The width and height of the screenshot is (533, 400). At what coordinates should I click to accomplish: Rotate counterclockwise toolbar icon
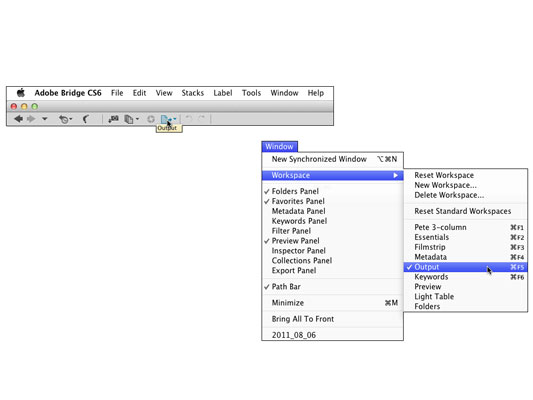(x=189, y=119)
